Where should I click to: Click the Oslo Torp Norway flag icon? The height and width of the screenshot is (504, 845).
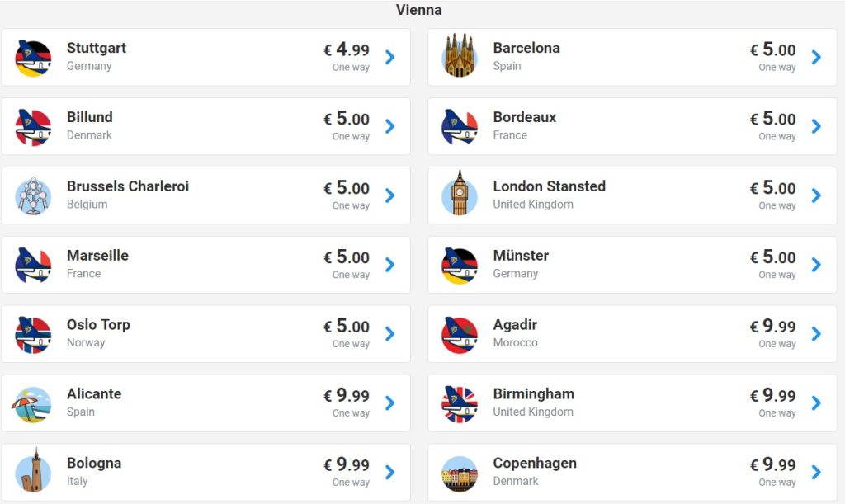33,335
